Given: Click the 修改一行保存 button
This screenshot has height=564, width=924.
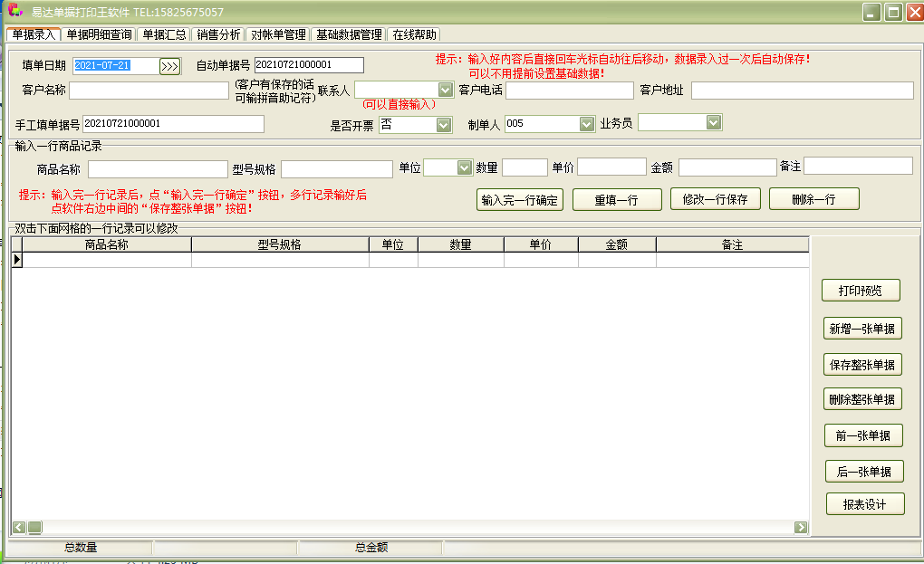Looking at the screenshot, I should point(714,199).
